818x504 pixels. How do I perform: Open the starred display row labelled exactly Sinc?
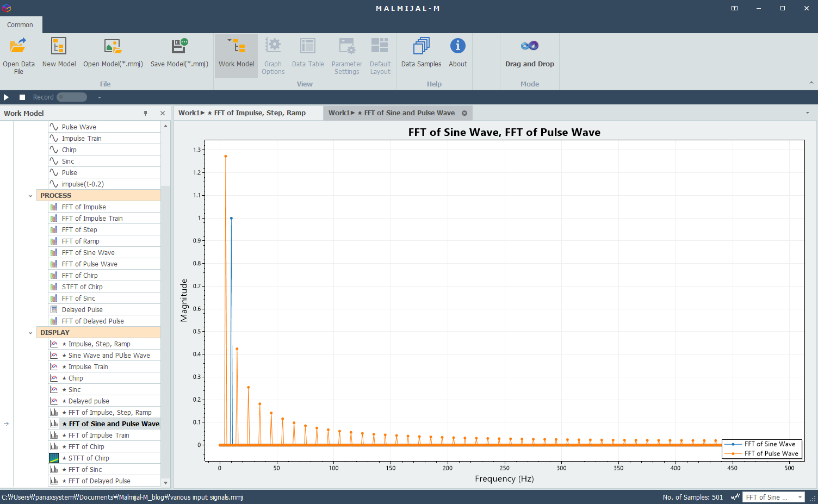tap(104, 389)
